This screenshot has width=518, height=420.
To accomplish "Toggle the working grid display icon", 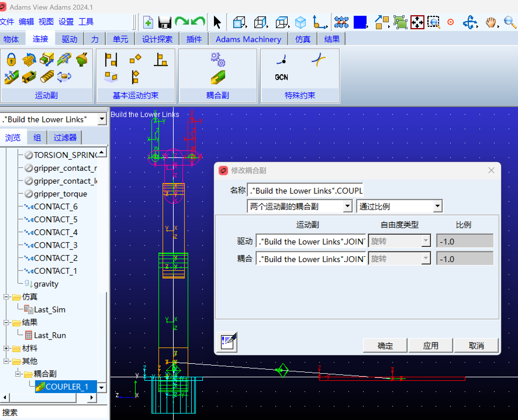I will coord(341,22).
